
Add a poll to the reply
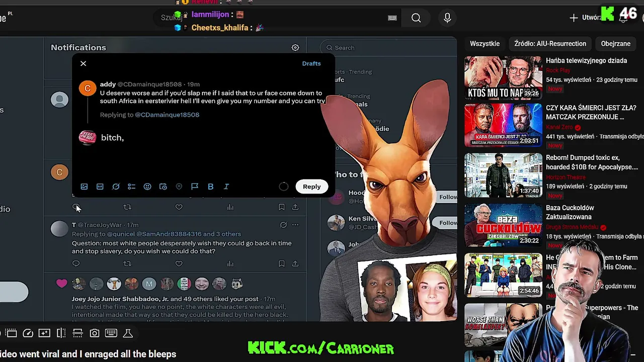point(131,187)
